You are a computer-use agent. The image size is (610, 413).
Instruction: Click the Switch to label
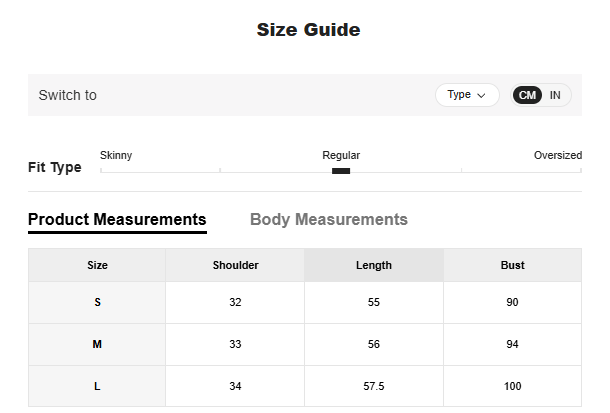tap(67, 95)
